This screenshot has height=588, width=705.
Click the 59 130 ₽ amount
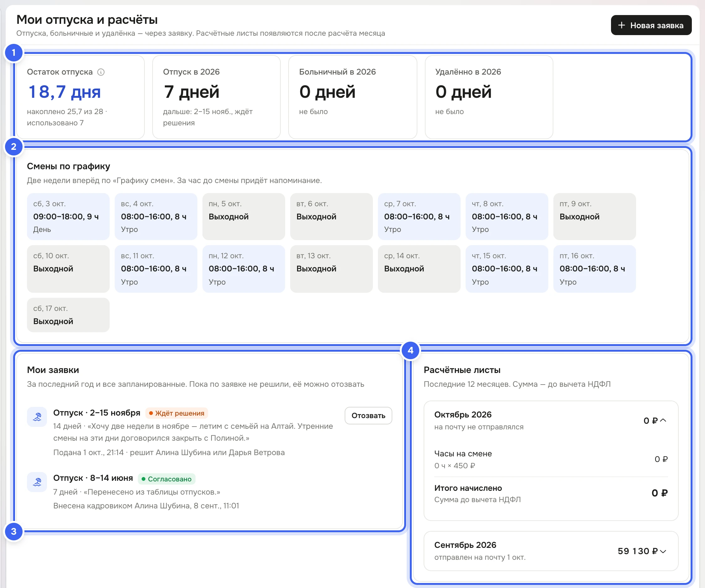638,551
